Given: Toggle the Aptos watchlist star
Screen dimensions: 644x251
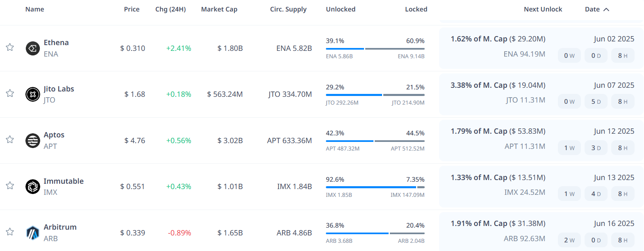Looking at the screenshot, I should tap(10, 139).
